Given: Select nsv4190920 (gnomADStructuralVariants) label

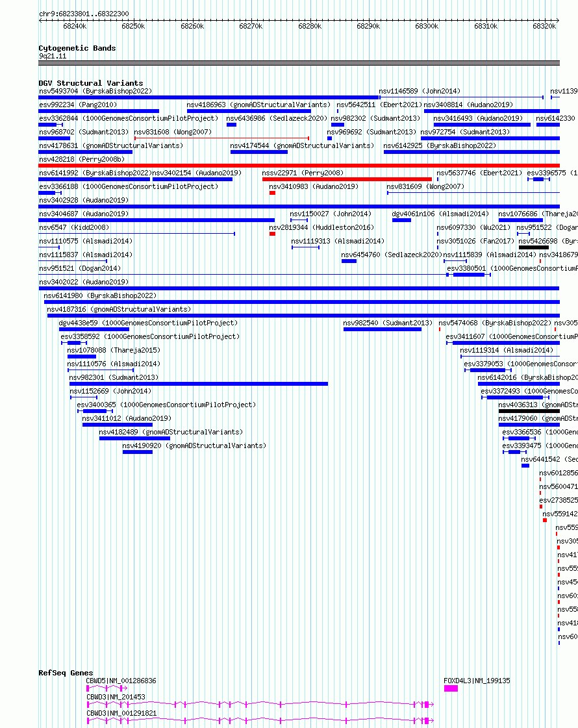Looking at the screenshot, I should coord(194,446).
